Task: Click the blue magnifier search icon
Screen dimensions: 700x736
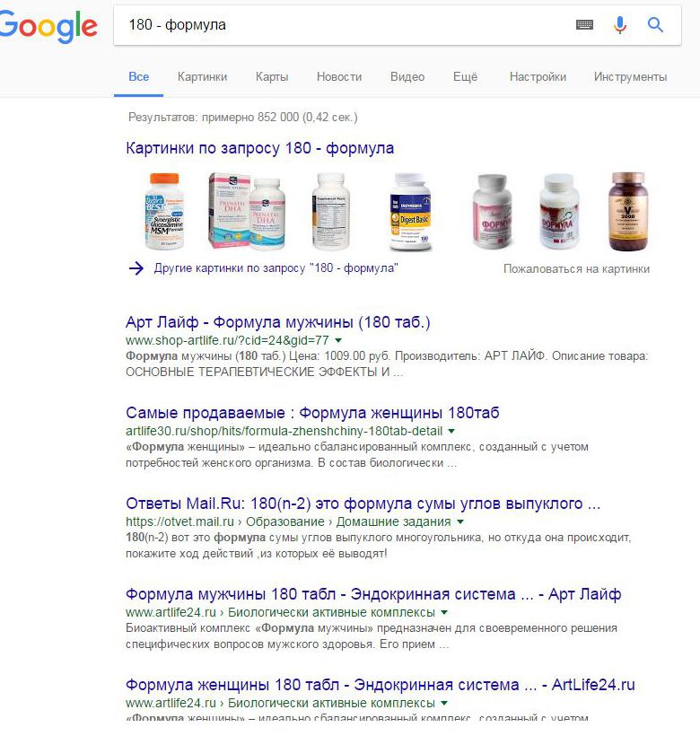Action: [655, 25]
